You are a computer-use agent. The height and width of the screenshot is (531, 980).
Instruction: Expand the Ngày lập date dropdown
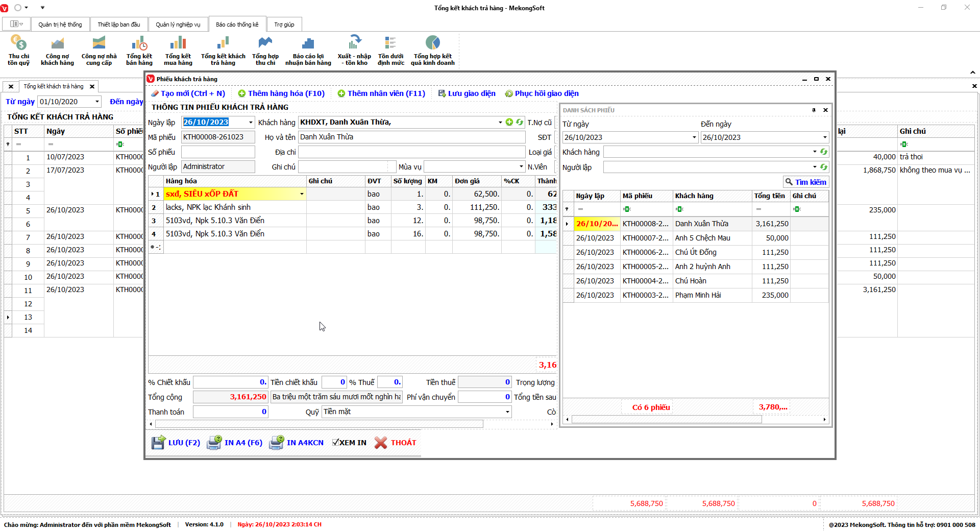(251, 123)
